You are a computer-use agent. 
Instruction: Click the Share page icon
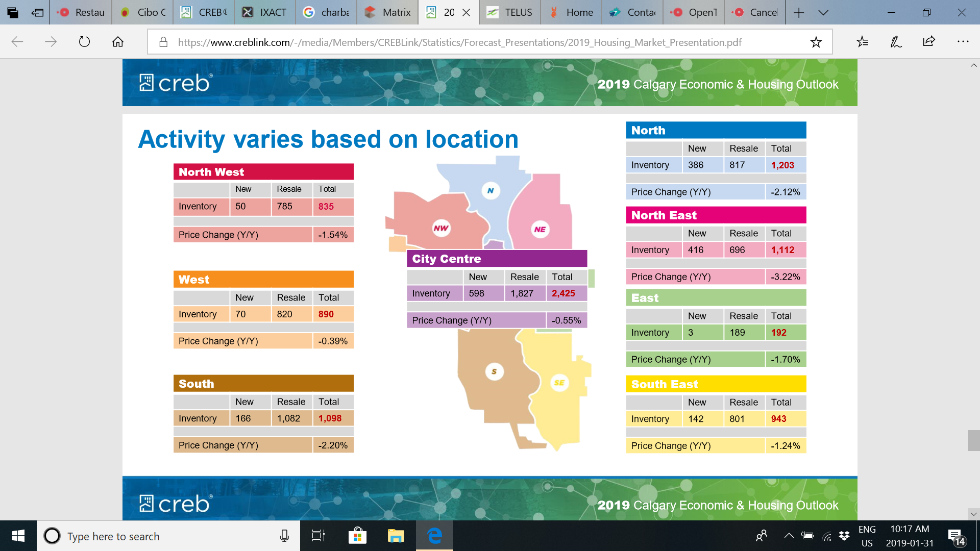929,42
